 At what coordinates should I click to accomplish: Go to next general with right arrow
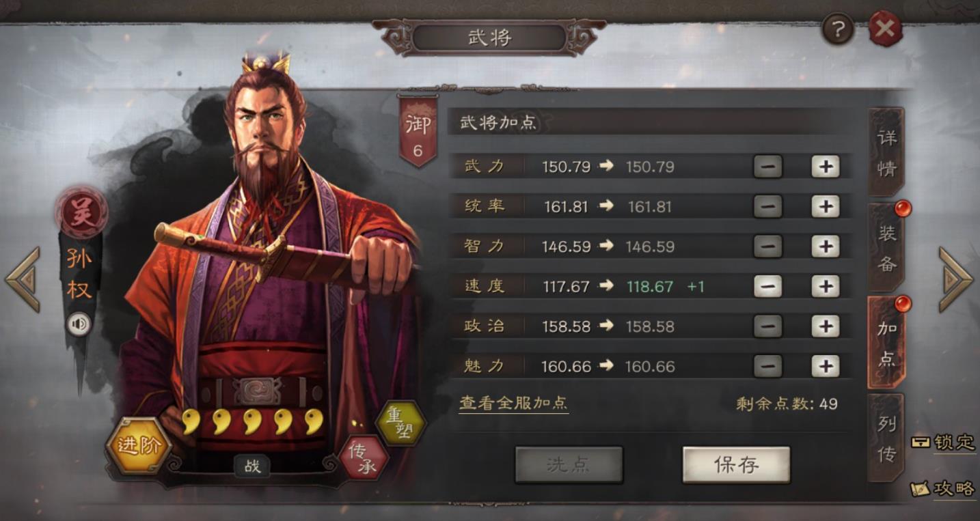pyautogui.click(x=955, y=279)
